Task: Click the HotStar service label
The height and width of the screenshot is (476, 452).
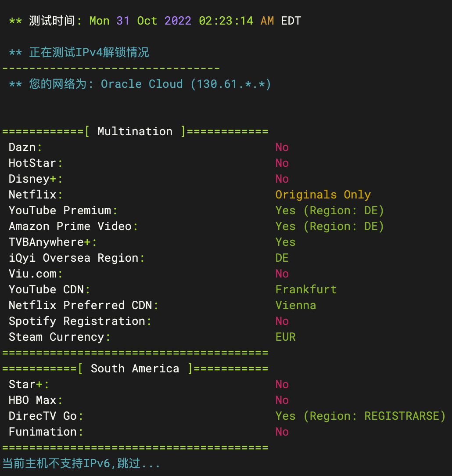Action: pos(32,163)
